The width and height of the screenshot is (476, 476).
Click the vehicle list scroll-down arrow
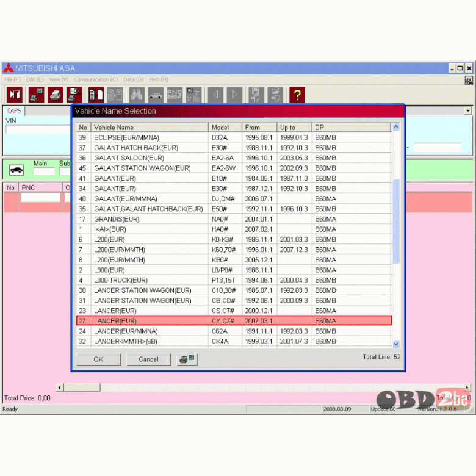pyautogui.click(x=396, y=344)
